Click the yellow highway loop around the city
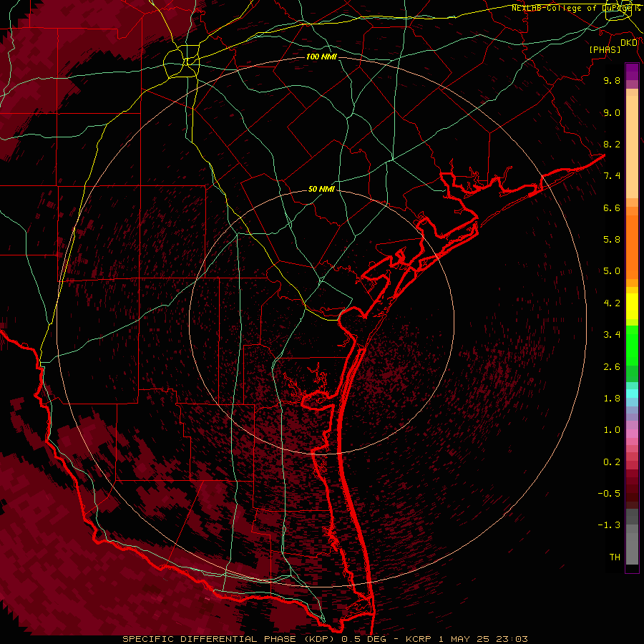 [x=181, y=63]
